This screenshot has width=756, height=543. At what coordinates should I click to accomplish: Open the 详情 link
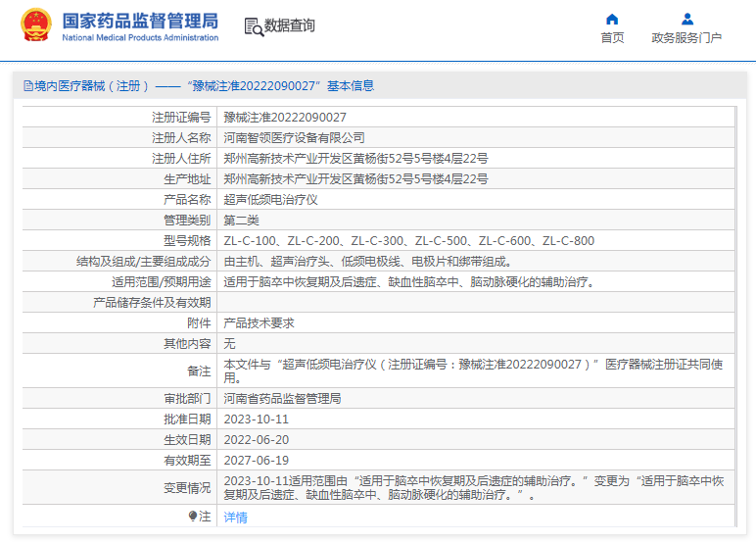pos(236,517)
